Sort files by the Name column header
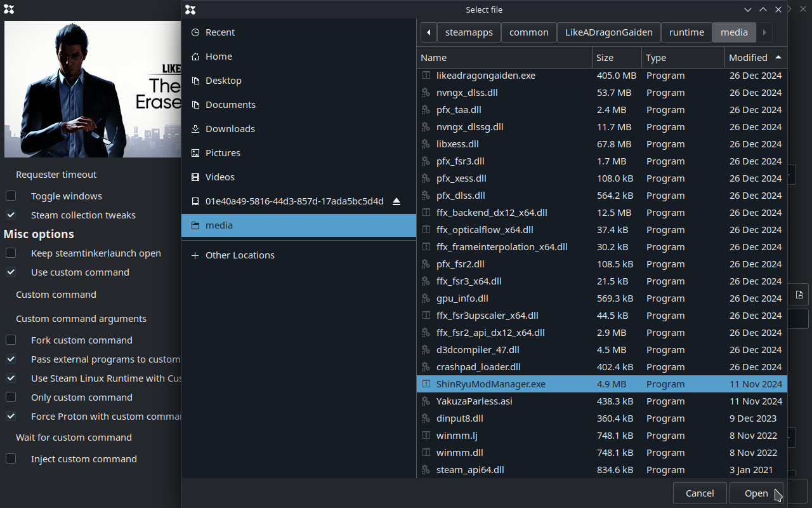Image resolution: width=812 pixels, height=508 pixels. (x=504, y=58)
